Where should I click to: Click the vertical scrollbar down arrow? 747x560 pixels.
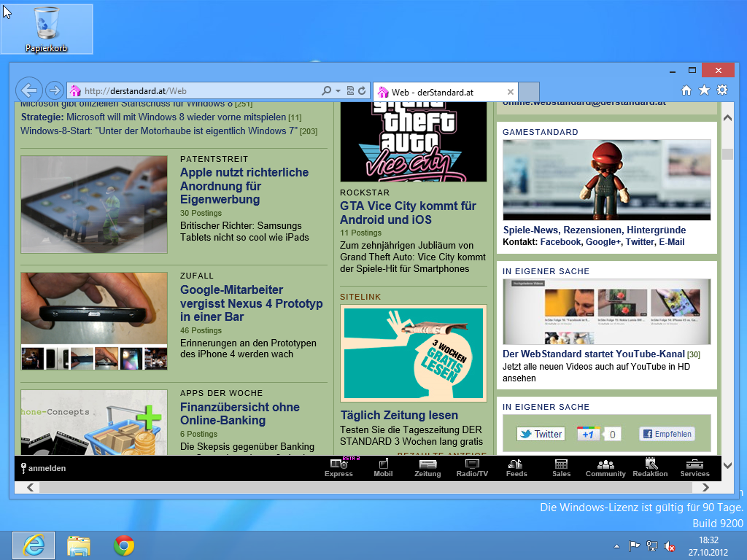727,465
